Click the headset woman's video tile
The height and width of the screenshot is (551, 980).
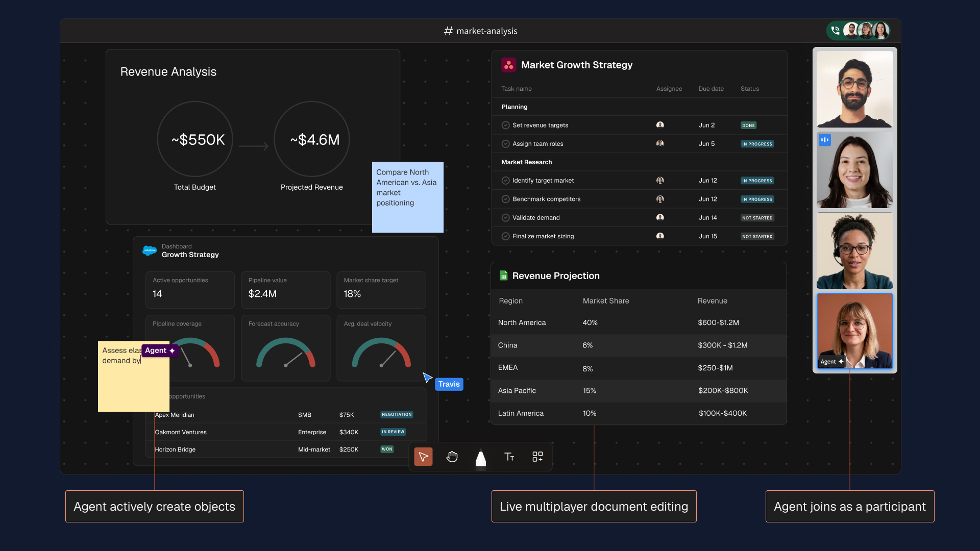tap(855, 251)
